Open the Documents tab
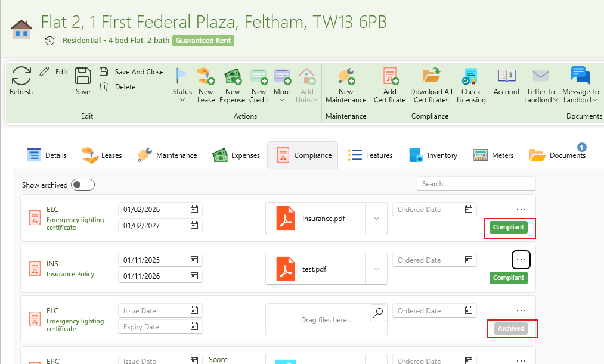The image size is (604, 364). tap(557, 155)
